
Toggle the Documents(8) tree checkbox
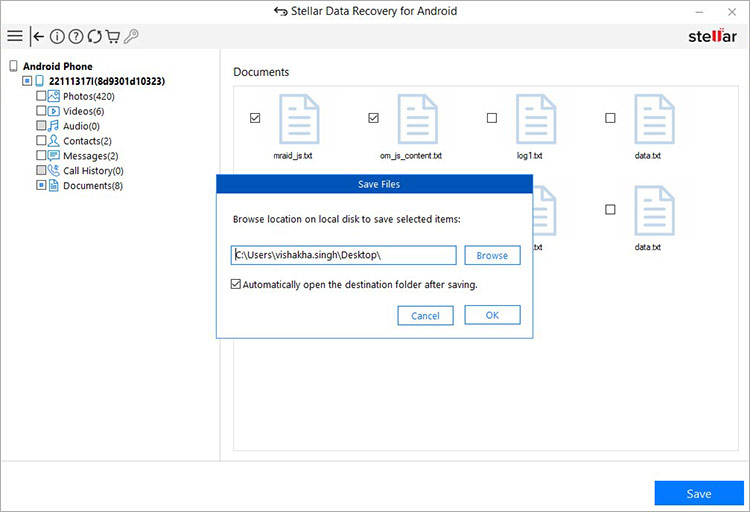tap(41, 185)
